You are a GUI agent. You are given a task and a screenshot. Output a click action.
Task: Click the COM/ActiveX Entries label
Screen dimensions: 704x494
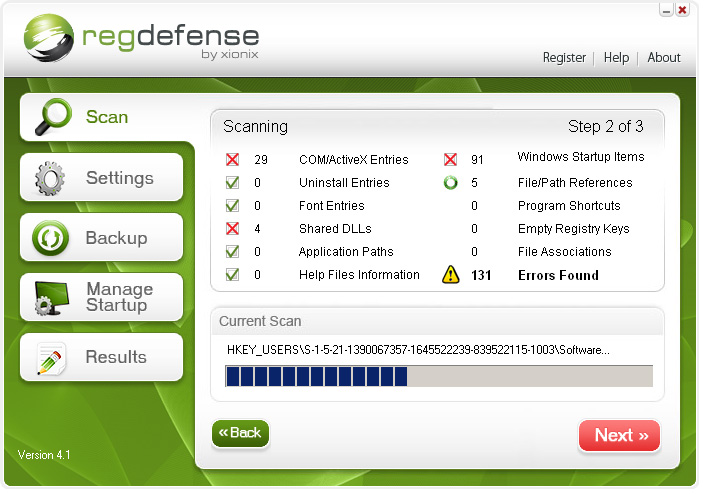tap(353, 159)
